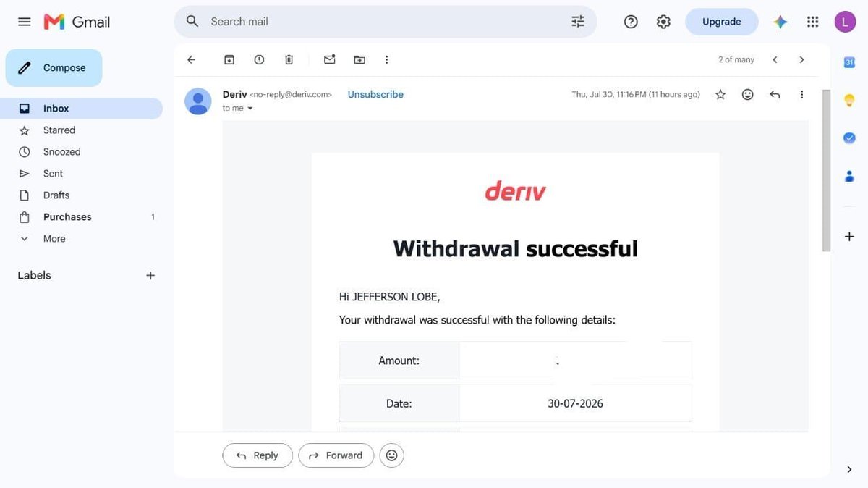Image resolution: width=868 pixels, height=488 pixels.
Task: Add emoji reaction in message header
Action: point(748,94)
